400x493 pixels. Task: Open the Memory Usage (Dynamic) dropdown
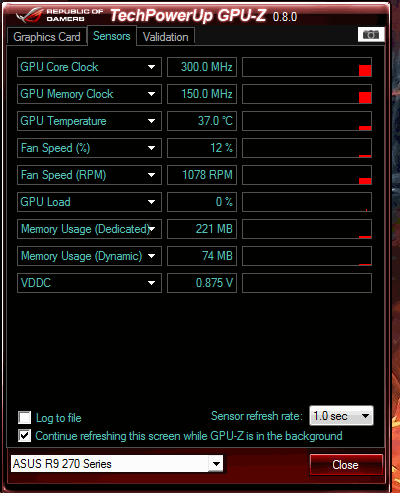pos(151,256)
